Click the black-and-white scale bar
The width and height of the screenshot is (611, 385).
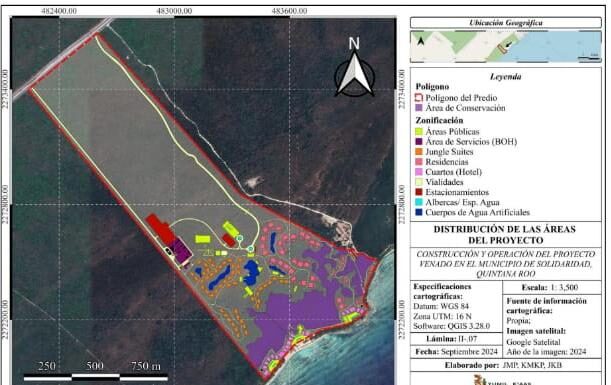96,378
